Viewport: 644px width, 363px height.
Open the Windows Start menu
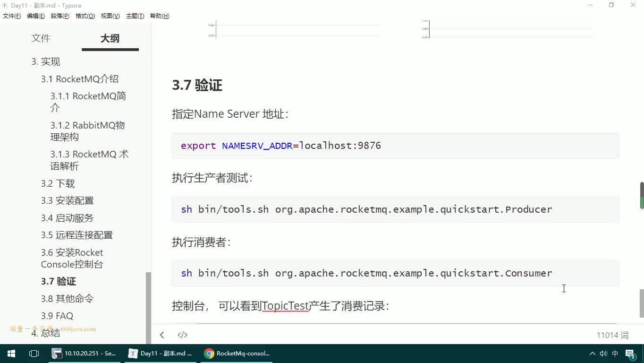[x=11, y=353]
